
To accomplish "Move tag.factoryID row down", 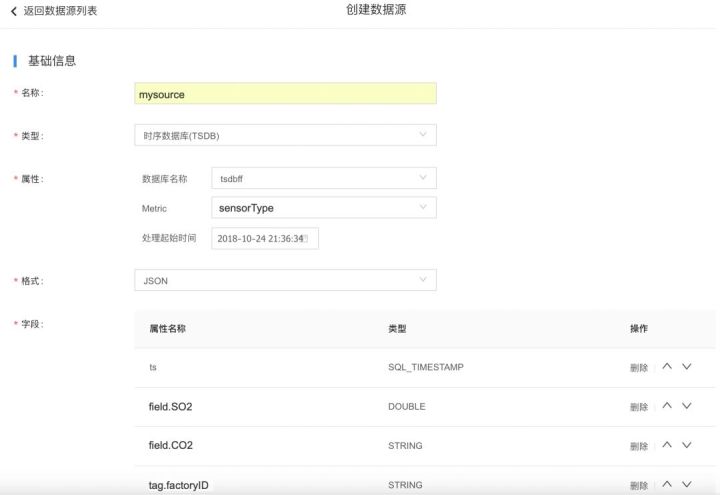I will coord(687,484).
